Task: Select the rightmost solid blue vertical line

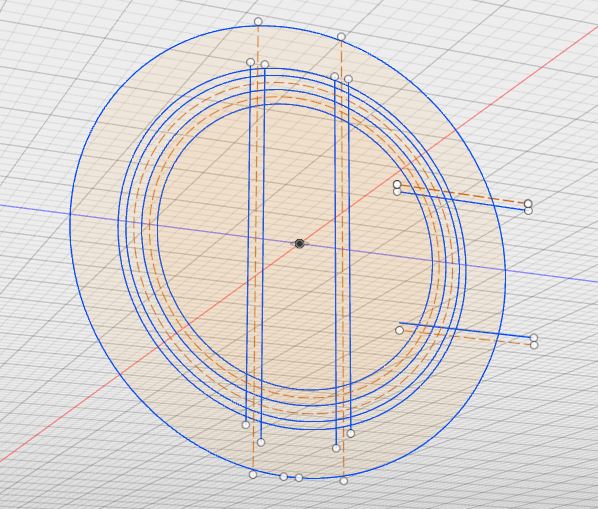Action: (x=349, y=255)
